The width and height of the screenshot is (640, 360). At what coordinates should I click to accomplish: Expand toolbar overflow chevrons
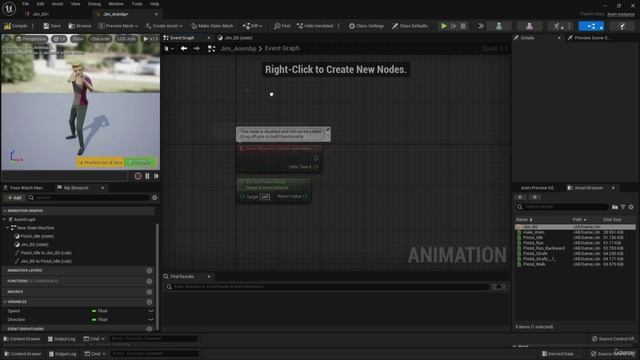(481, 26)
